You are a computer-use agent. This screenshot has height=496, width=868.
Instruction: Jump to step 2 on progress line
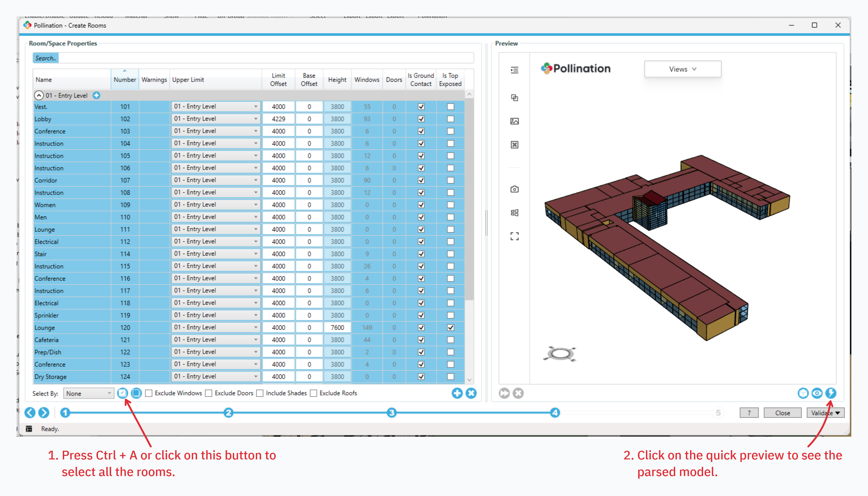[228, 413]
